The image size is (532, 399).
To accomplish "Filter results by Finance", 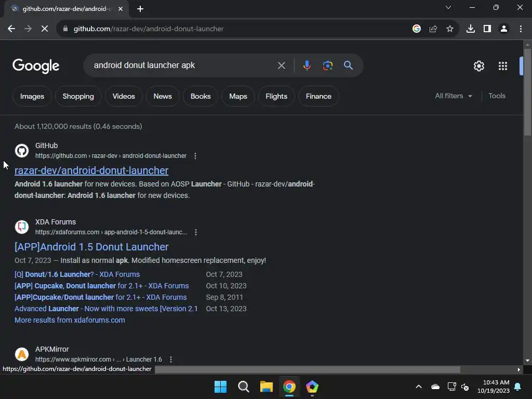I will (x=318, y=96).
